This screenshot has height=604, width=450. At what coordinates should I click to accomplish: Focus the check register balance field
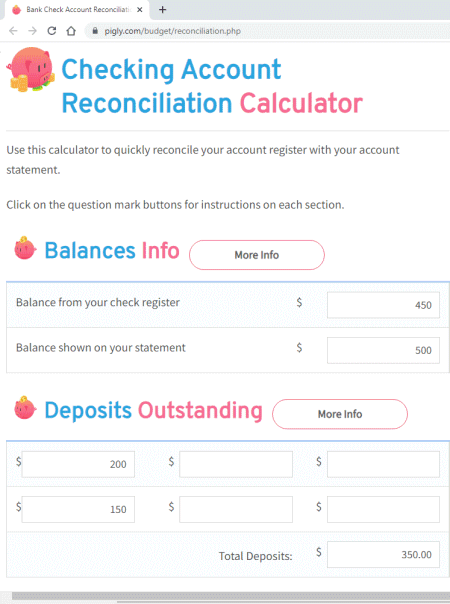pyautogui.click(x=383, y=305)
